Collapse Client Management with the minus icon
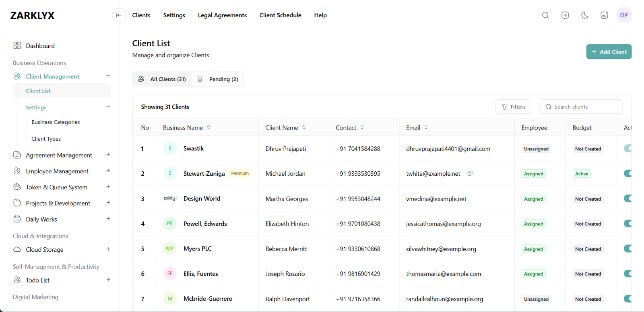The width and height of the screenshot is (644, 312). (x=108, y=76)
